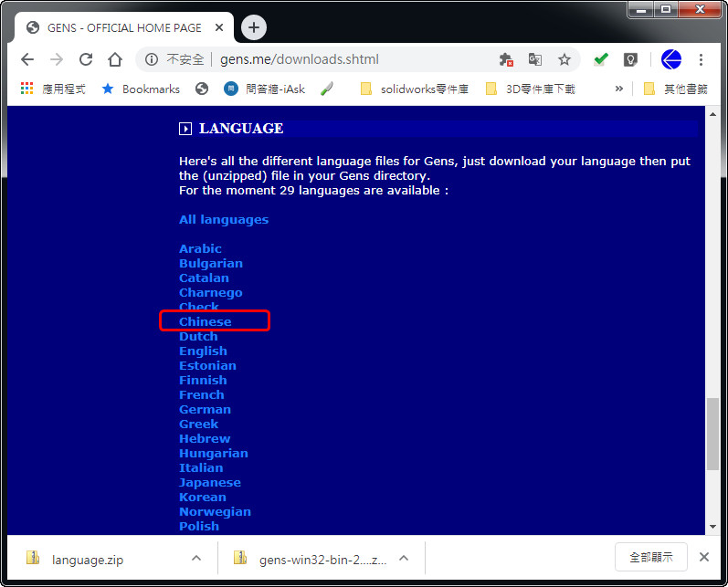The image size is (728, 587).
Task: Click the page scrollbar up arrow
Action: coord(712,114)
